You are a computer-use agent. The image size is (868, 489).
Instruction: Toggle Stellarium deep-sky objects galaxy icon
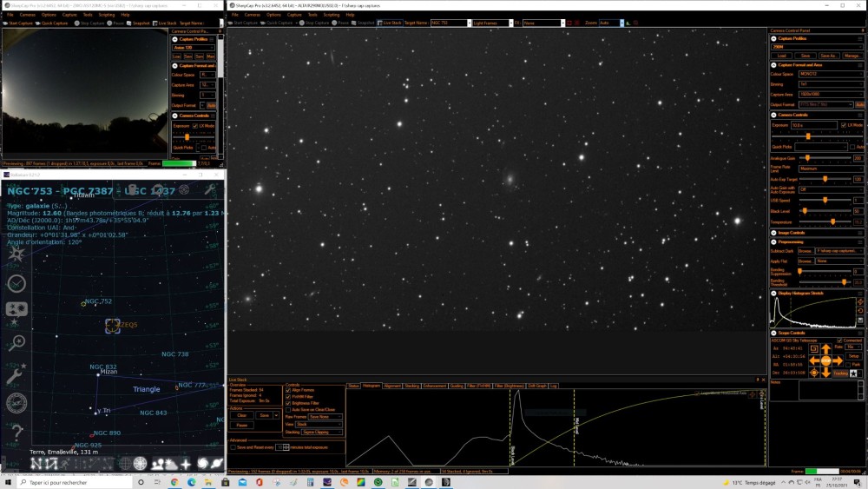coord(202,464)
